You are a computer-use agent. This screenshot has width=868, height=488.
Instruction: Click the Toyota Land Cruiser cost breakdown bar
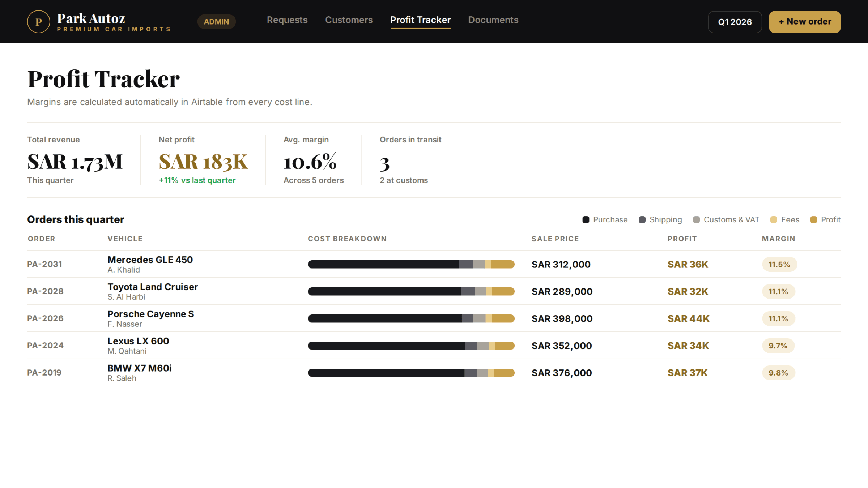point(411,291)
